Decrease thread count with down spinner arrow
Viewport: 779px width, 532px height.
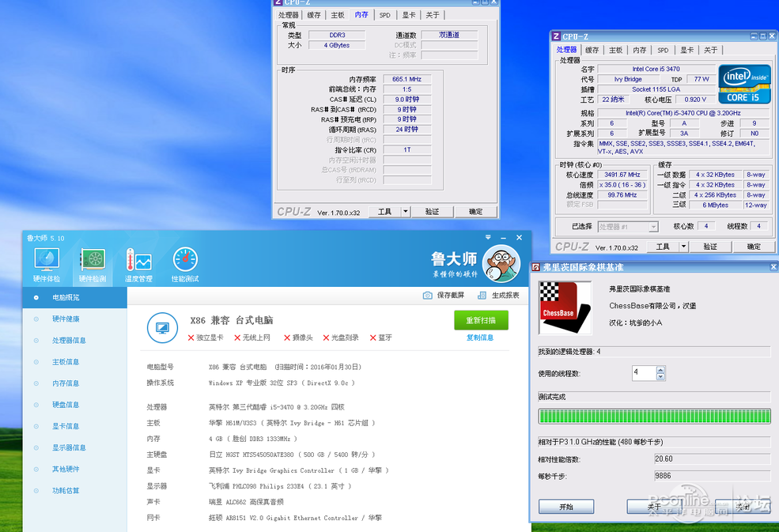pyautogui.click(x=660, y=376)
